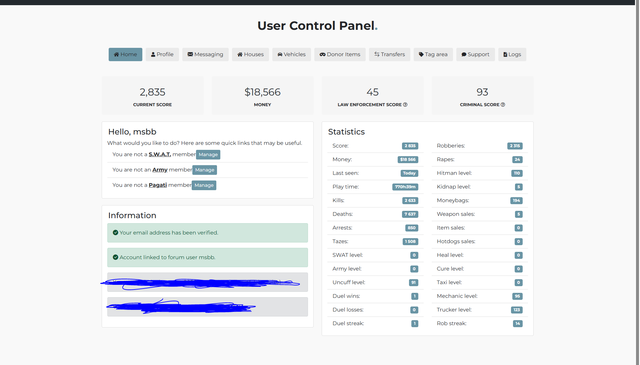This screenshot has height=365, width=640.
Task: Click the 'Duel wins:' label
Action: point(346,296)
